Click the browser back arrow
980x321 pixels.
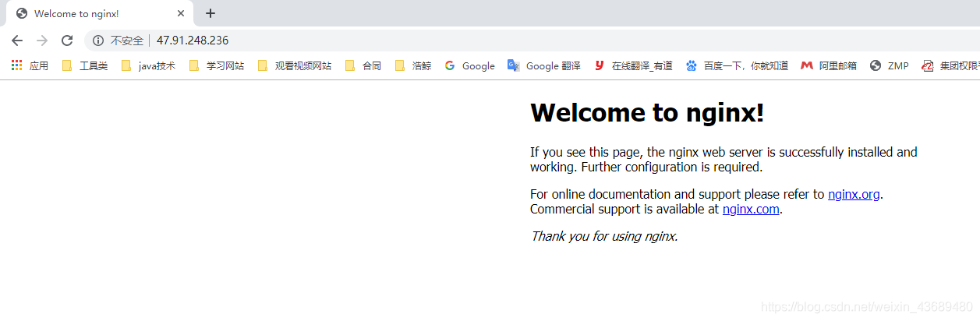pos(17,41)
